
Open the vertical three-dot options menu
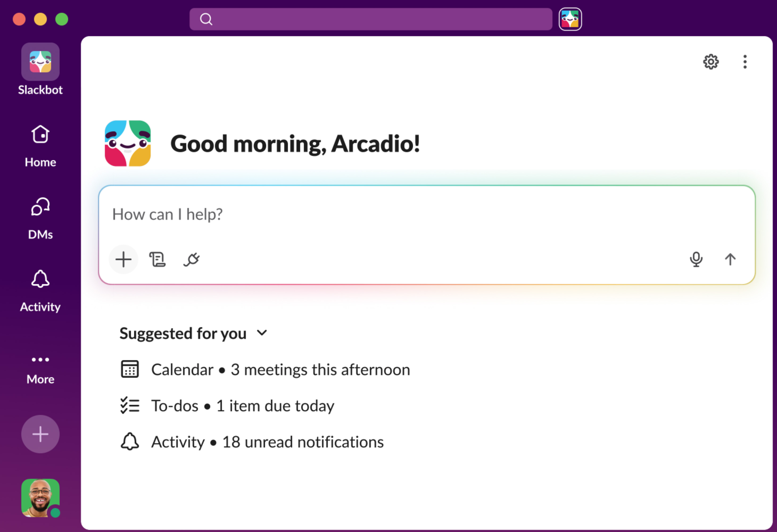pyautogui.click(x=745, y=61)
